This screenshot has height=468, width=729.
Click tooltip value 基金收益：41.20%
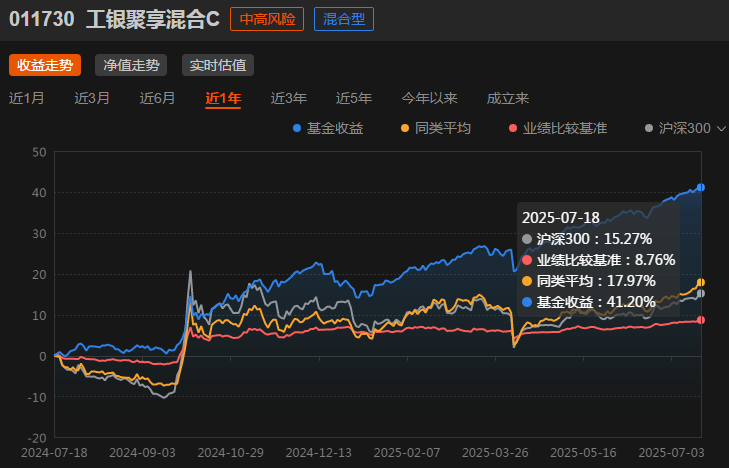(x=589, y=302)
